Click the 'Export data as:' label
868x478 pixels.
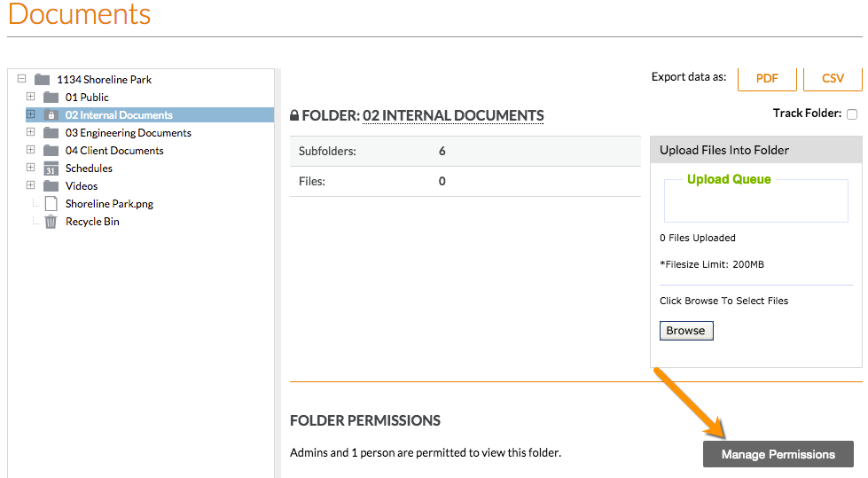[x=689, y=77]
